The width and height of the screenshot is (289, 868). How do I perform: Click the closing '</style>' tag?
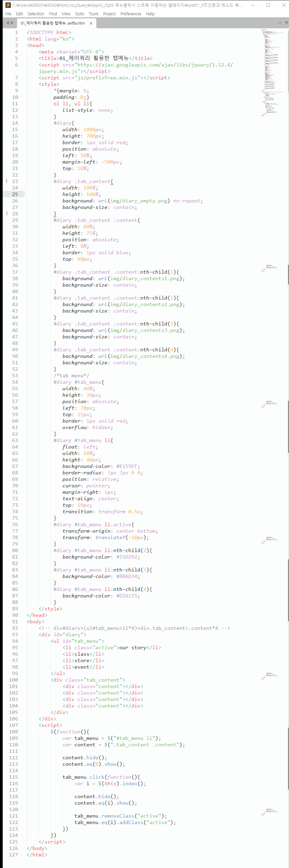[x=50, y=609]
